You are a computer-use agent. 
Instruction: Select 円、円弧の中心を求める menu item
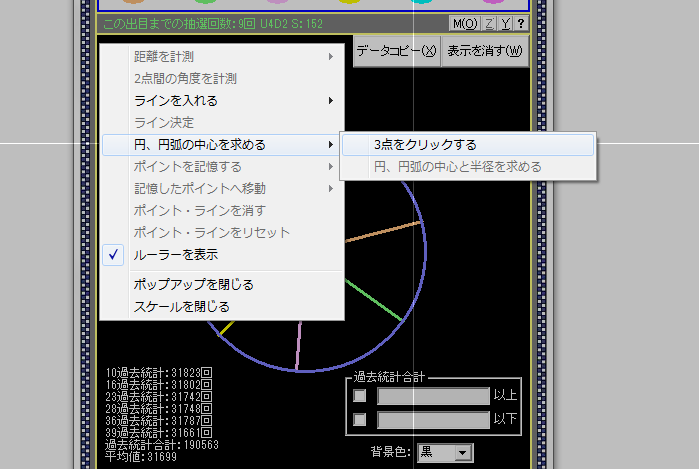221,145
